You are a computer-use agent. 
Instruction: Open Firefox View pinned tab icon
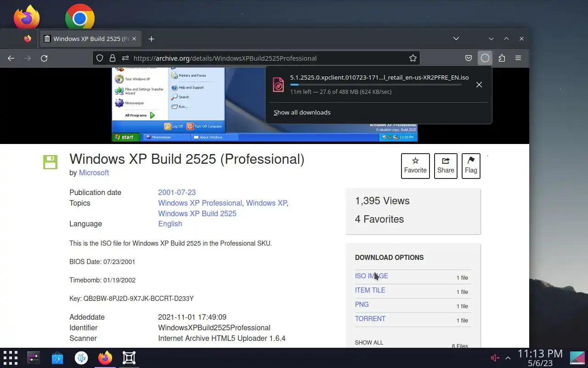pos(28,39)
